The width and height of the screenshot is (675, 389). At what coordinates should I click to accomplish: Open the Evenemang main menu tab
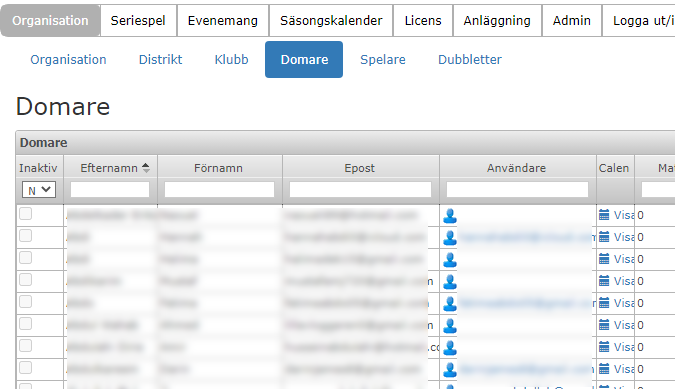tap(223, 21)
